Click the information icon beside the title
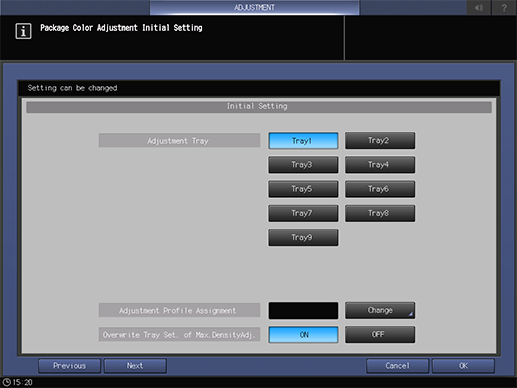 pyautogui.click(x=23, y=31)
